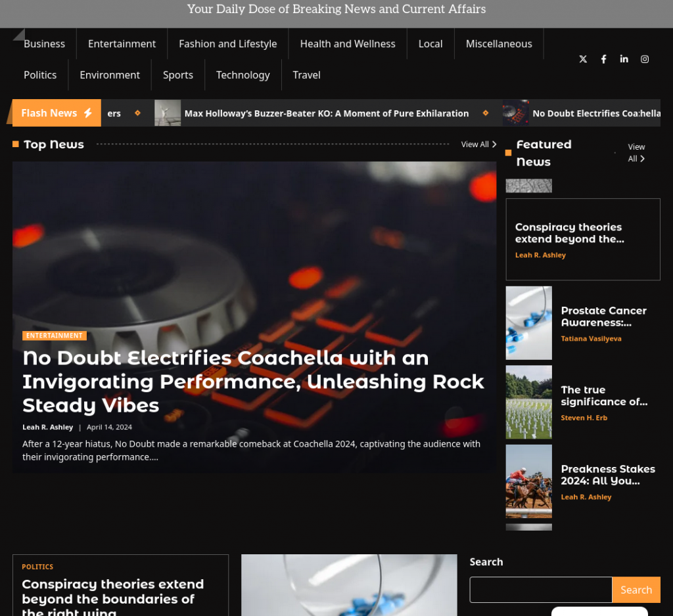
Task: Click the Facebook icon in the header
Action: click(603, 59)
